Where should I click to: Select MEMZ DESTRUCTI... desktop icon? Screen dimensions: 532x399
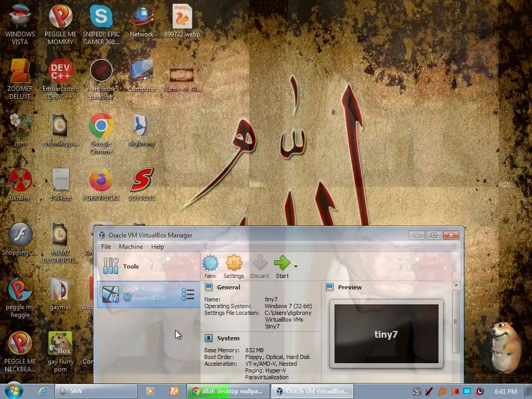(x=60, y=243)
